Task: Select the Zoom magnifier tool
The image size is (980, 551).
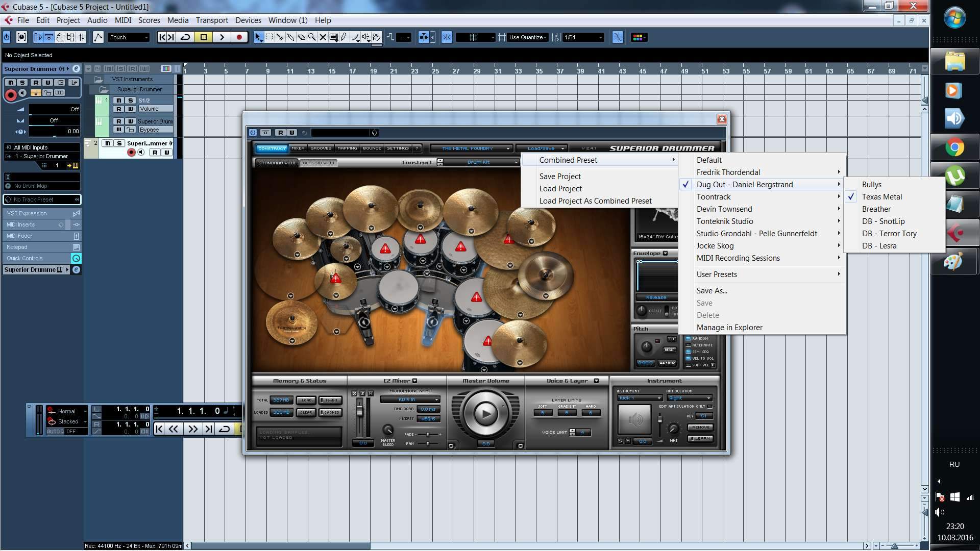Action: click(x=312, y=37)
